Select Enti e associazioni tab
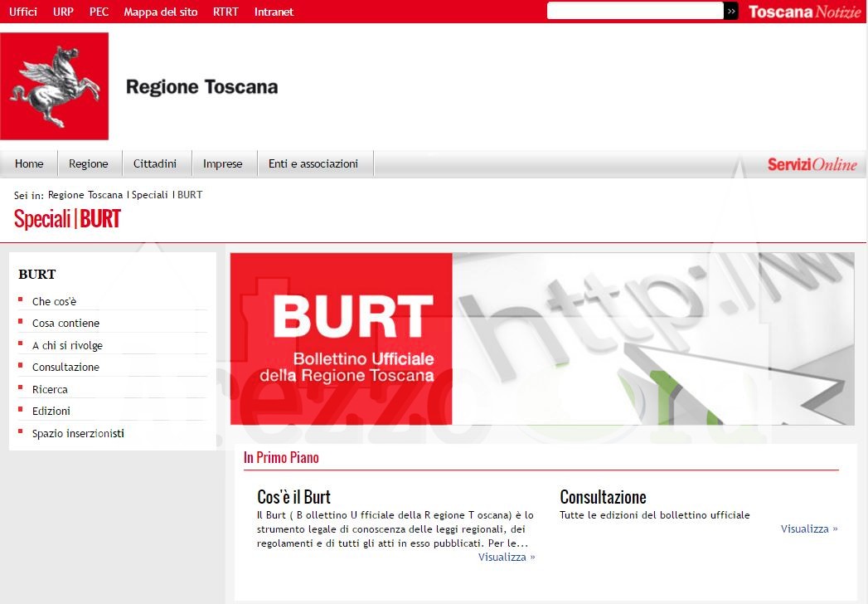The width and height of the screenshot is (868, 604). pyautogui.click(x=313, y=164)
